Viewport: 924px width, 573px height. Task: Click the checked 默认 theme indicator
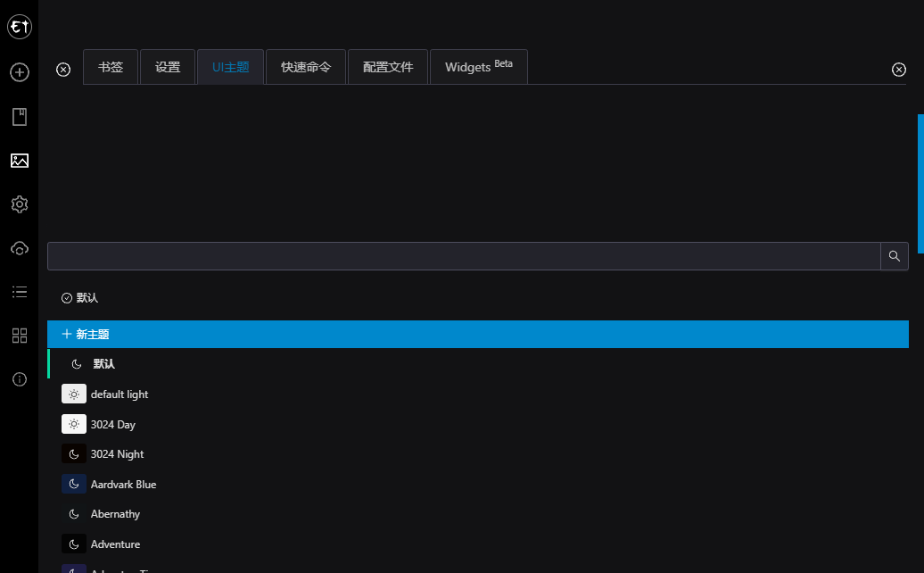79,297
